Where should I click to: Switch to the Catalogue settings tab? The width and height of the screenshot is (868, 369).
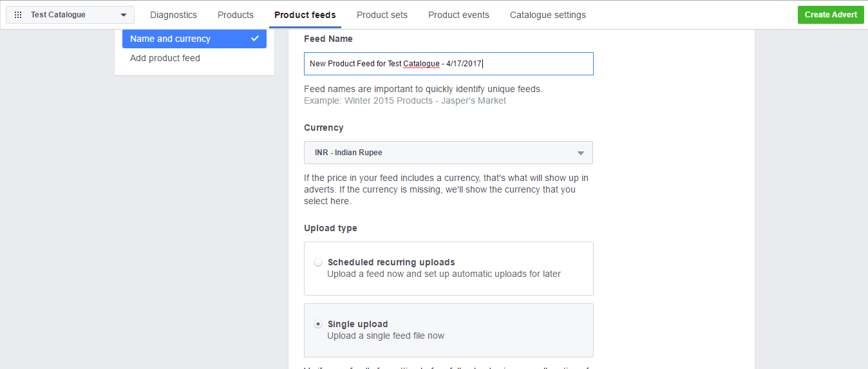548,15
